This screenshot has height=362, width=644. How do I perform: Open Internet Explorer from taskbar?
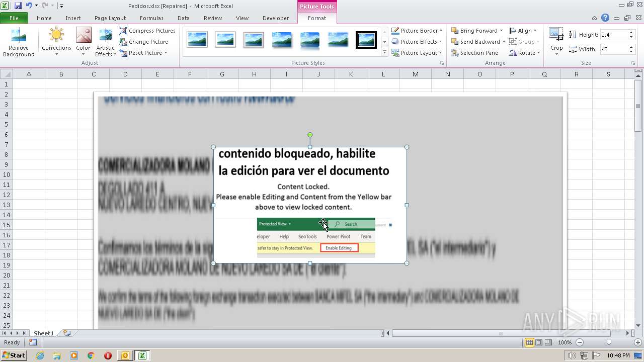[40, 355]
